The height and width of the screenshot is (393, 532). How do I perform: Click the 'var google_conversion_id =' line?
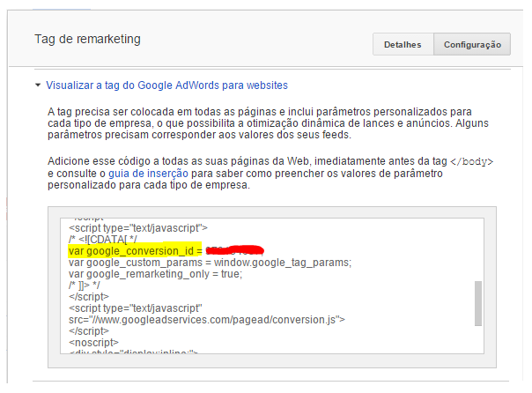pos(135,251)
